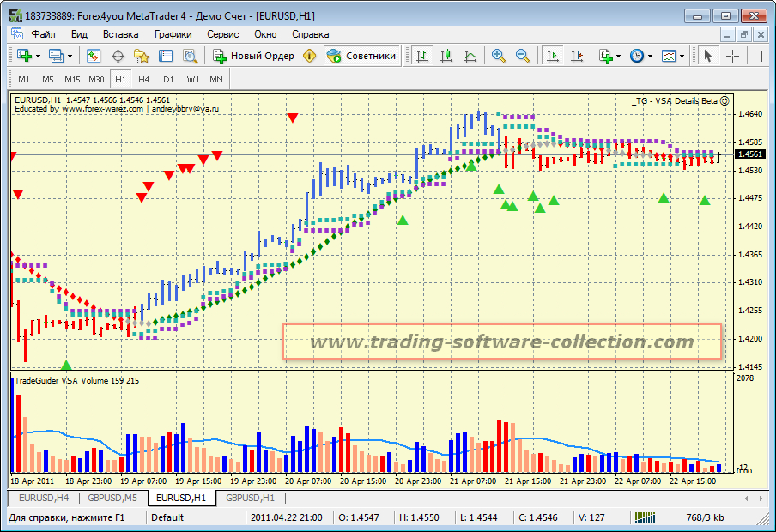Click the Terminal window icon

click(166, 56)
